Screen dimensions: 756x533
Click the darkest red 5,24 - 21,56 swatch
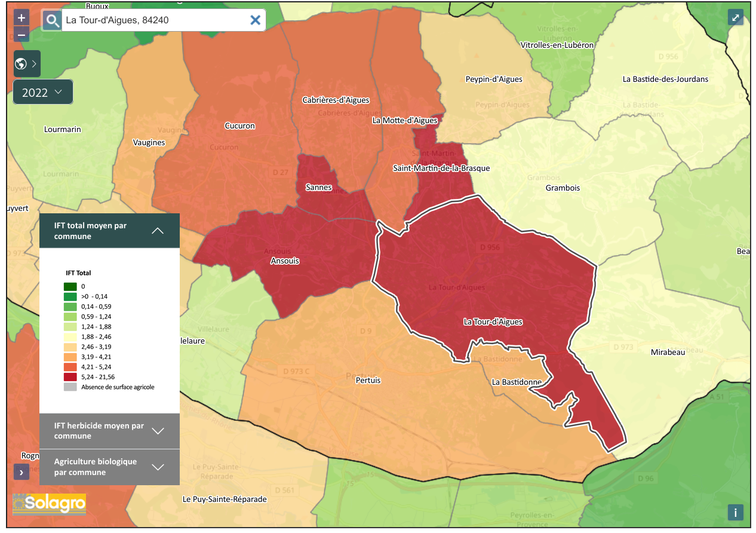(70, 377)
